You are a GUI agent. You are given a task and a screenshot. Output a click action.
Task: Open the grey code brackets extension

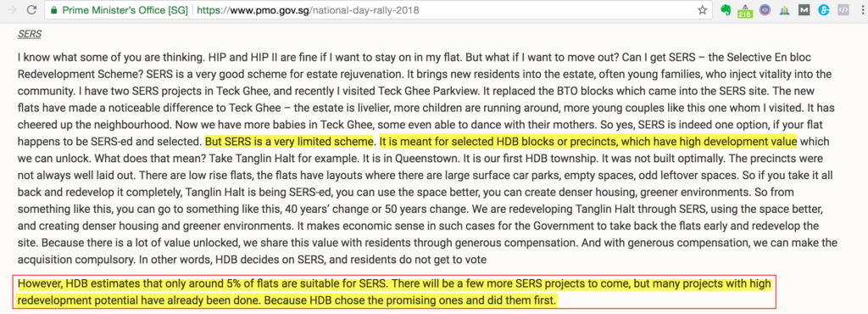[843, 10]
